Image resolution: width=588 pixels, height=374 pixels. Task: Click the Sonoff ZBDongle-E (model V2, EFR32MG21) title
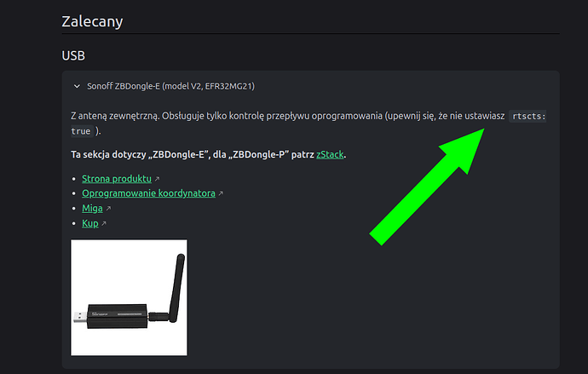point(170,86)
